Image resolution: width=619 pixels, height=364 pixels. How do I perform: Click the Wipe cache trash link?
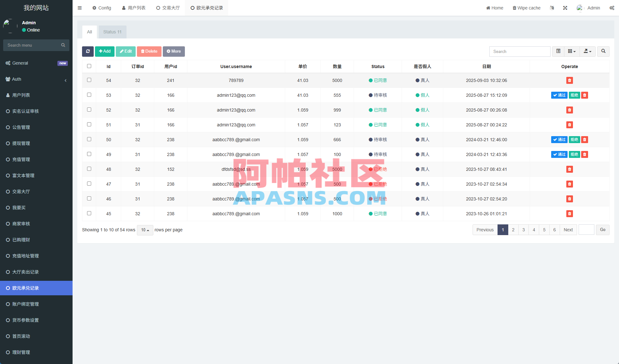click(526, 8)
